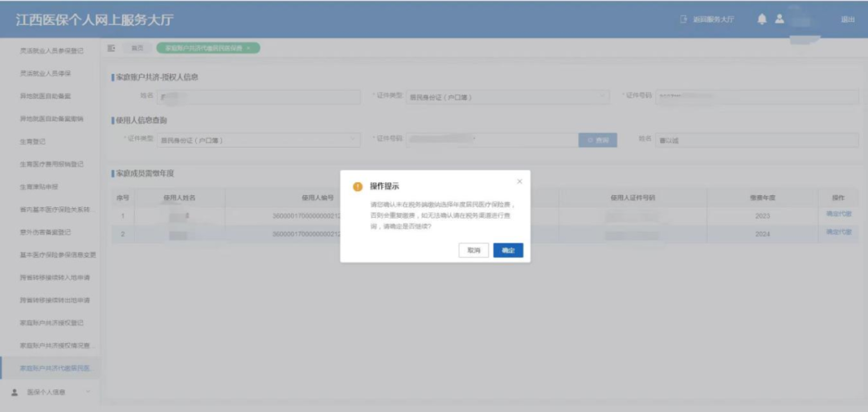The width and height of the screenshot is (868, 412).
Task: Click the 返回服务大厅 return icon
Action: tap(683, 19)
